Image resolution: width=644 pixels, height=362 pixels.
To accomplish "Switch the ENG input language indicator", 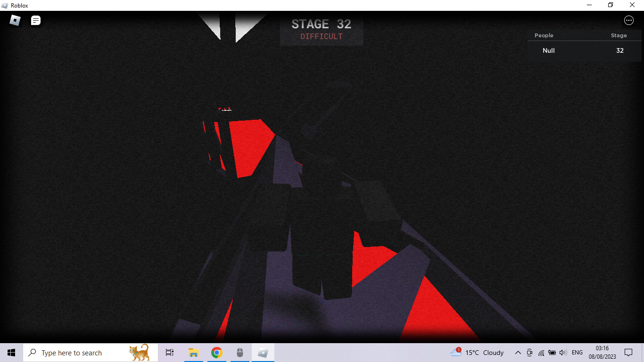I will tap(577, 353).
